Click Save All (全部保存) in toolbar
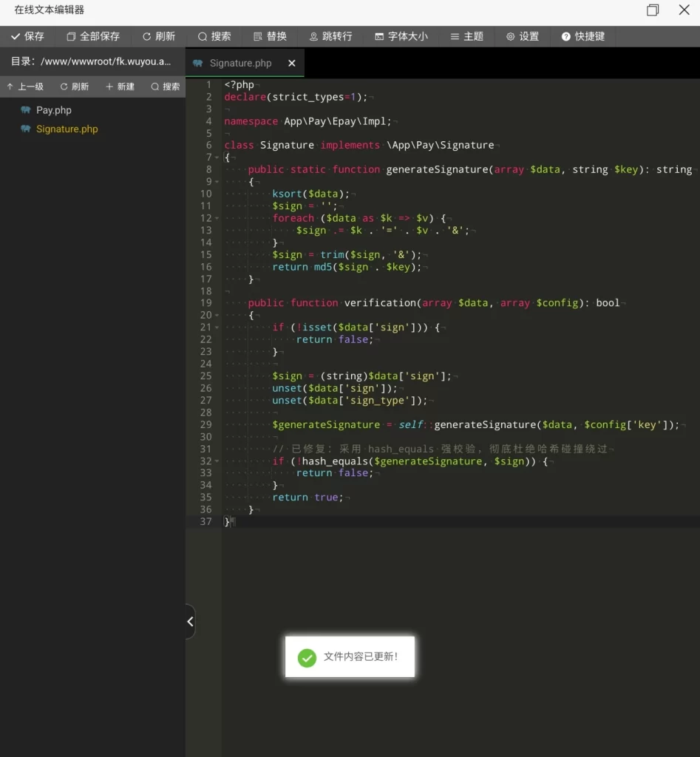 tap(92, 36)
